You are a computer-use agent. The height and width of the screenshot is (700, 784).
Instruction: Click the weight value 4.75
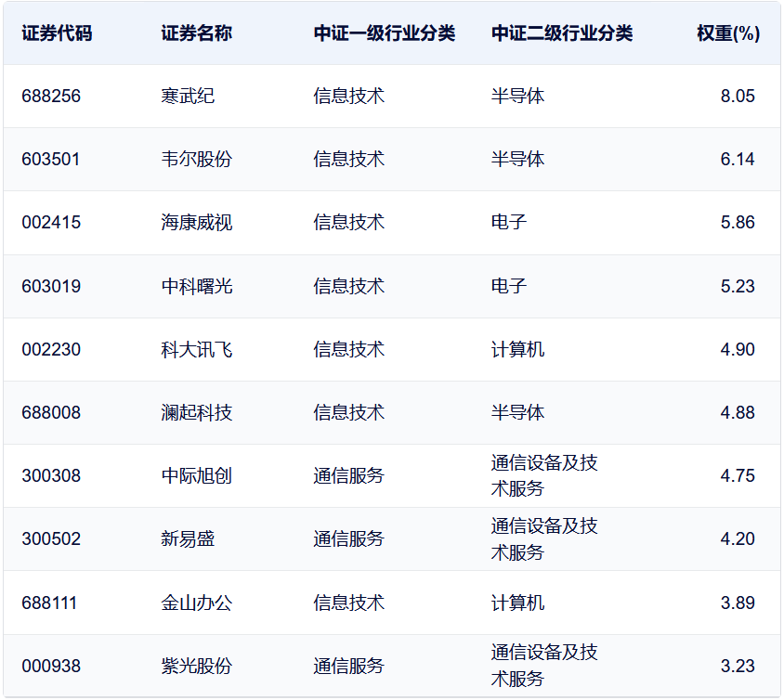click(x=738, y=475)
